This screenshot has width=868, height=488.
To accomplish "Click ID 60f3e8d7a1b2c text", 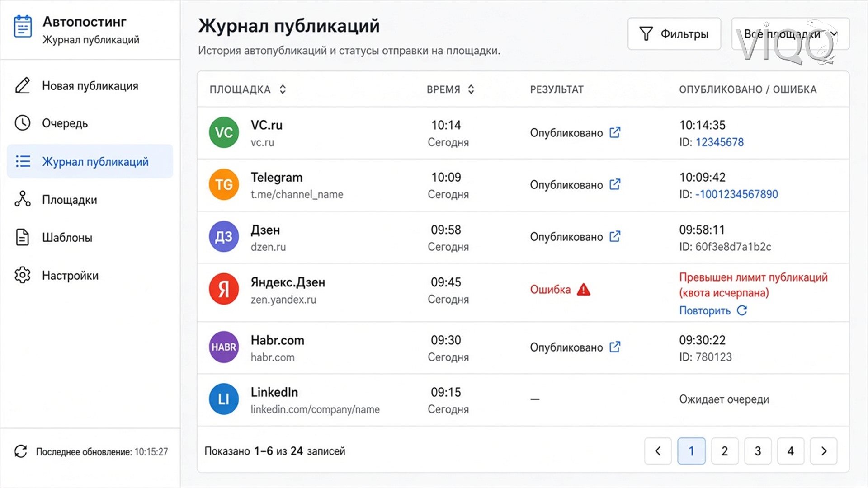I will (x=725, y=247).
